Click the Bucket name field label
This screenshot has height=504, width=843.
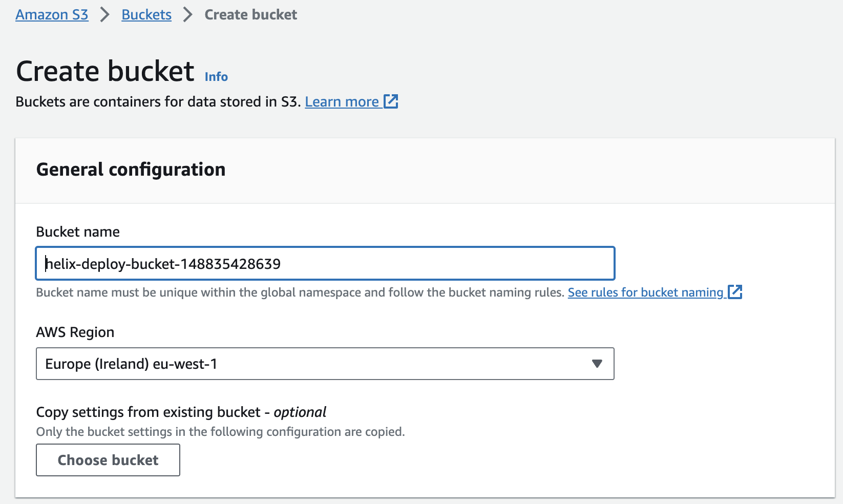click(78, 232)
